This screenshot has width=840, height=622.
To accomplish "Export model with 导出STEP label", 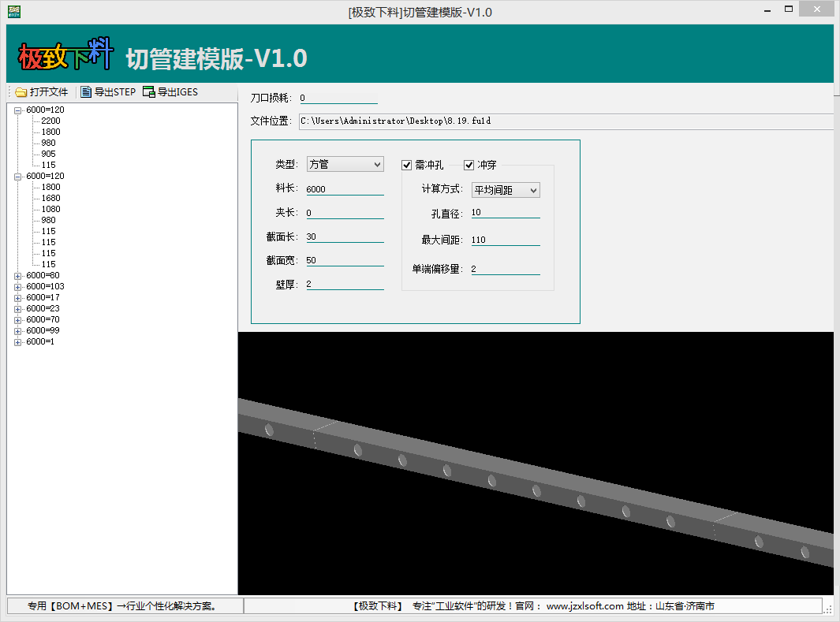I will tap(114, 92).
